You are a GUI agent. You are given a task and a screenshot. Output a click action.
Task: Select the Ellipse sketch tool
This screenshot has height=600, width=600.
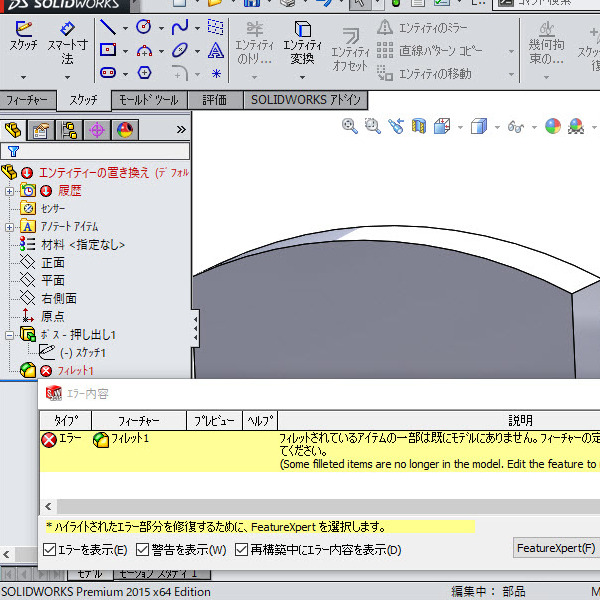click(x=180, y=50)
